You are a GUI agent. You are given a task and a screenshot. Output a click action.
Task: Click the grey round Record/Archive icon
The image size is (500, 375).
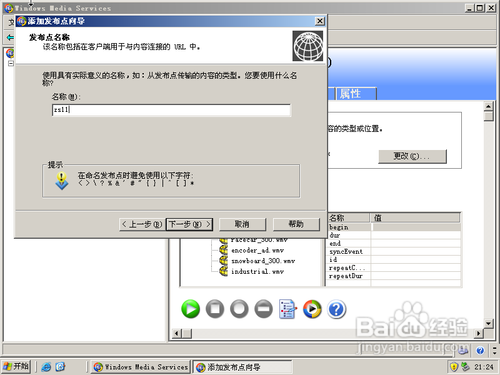click(x=239, y=309)
